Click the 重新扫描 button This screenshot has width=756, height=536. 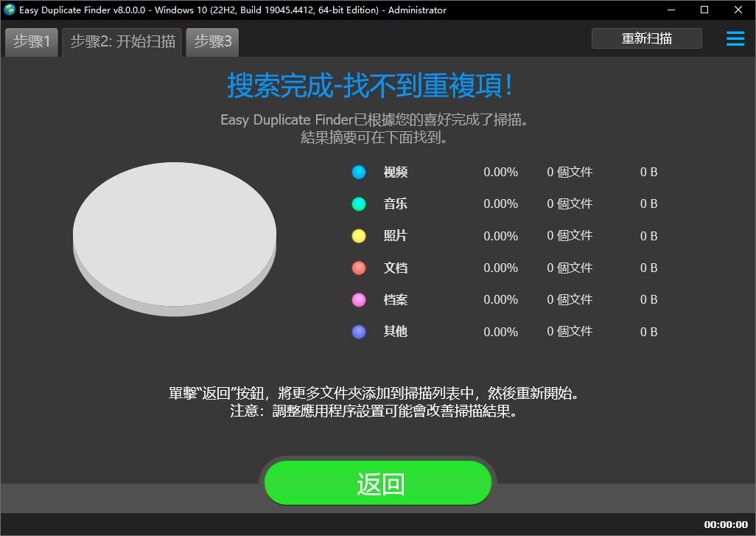(646, 38)
